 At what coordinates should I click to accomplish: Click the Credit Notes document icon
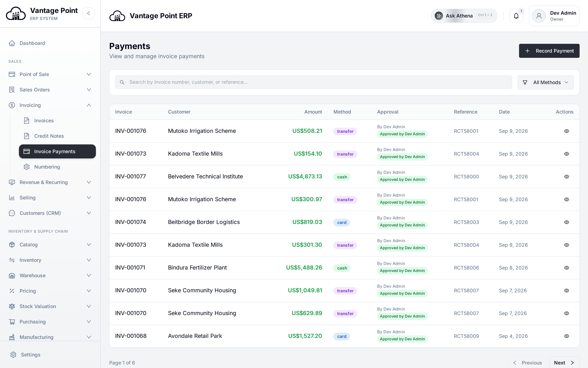pos(26,136)
